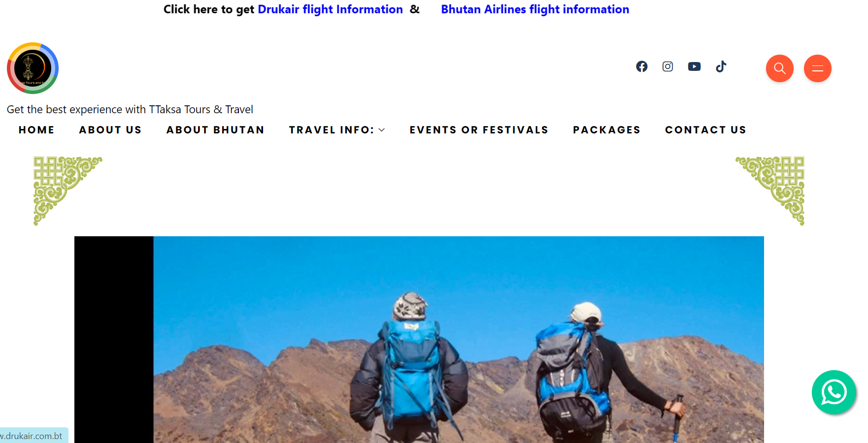Image resolution: width=868 pixels, height=443 pixels.
Task: Click the right green ornamental corner graphic
Action: [x=770, y=191]
